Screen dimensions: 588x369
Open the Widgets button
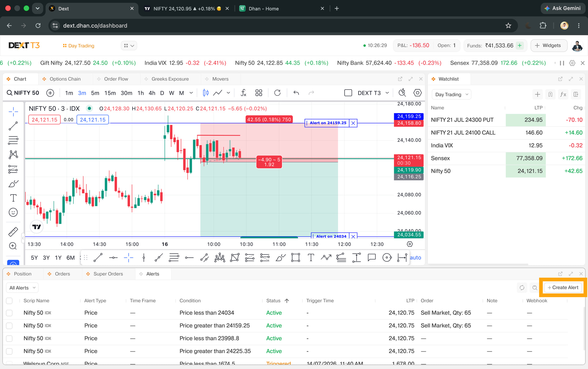click(548, 45)
